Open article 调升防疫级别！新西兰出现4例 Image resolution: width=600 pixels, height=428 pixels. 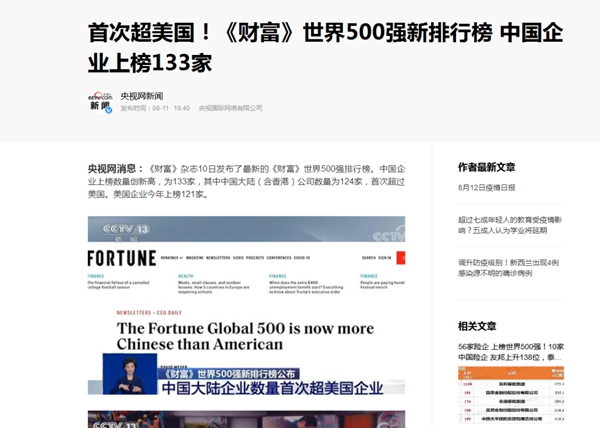[509, 268]
